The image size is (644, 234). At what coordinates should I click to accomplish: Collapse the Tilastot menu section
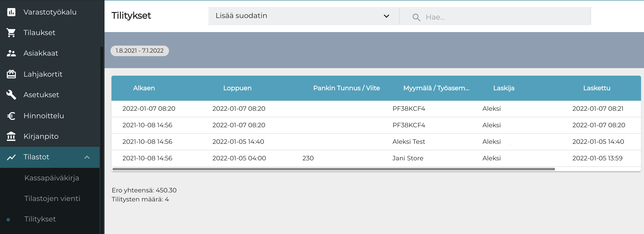click(87, 157)
